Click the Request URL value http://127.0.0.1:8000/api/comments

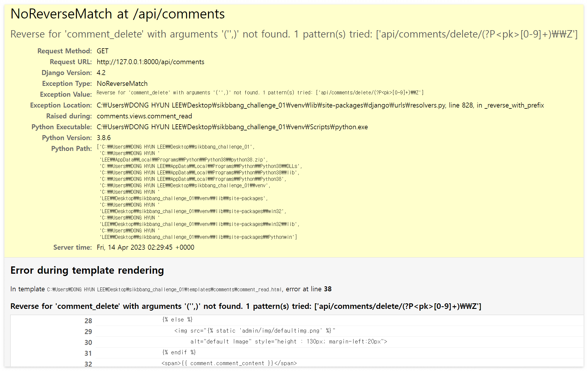pyautogui.click(x=150, y=62)
